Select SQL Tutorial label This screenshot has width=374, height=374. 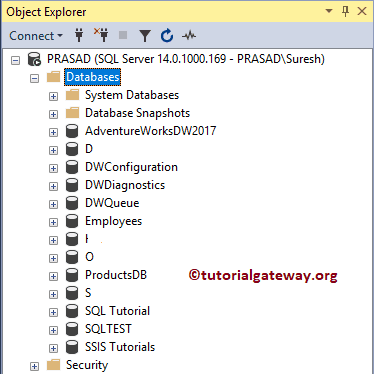point(118,311)
